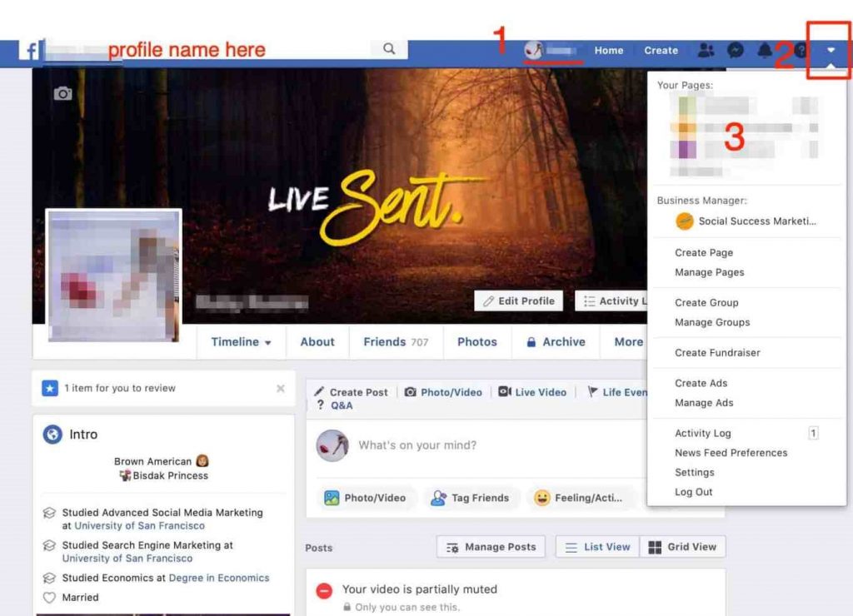Open the friend requests icon

pyautogui.click(x=706, y=51)
